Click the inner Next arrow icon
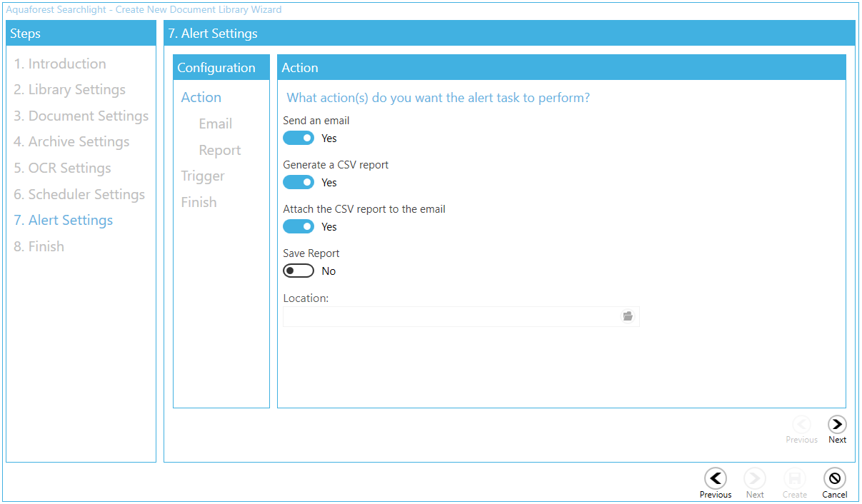 [x=837, y=424]
